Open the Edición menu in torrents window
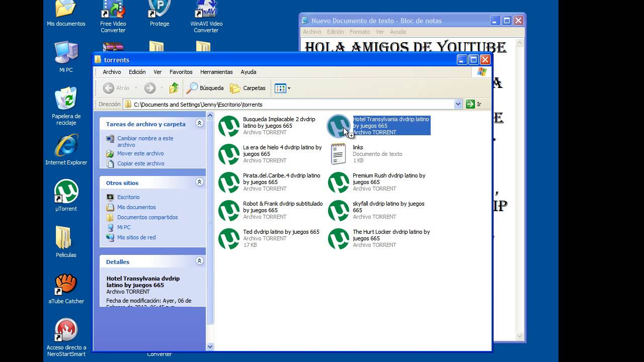The height and width of the screenshot is (362, 644). click(x=137, y=72)
